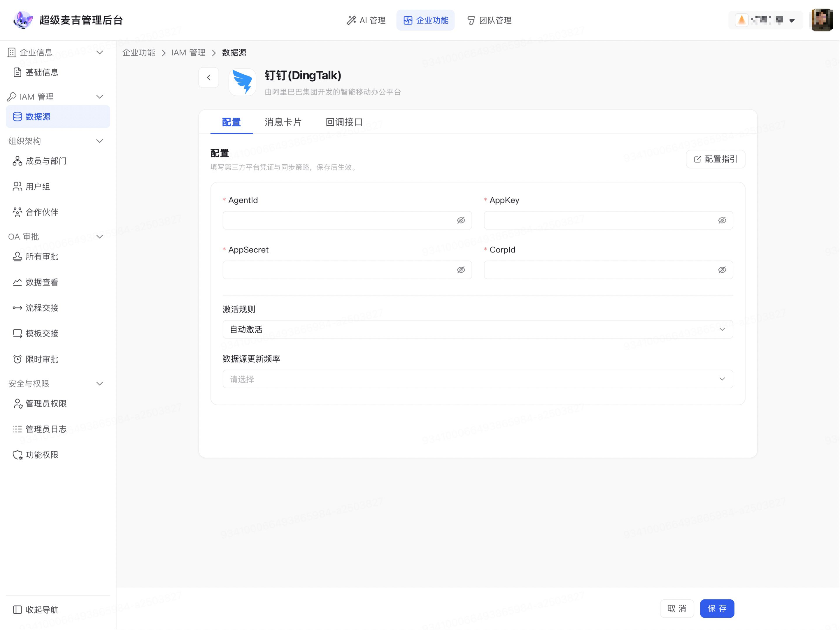Open 流程交接 page
This screenshot has width=840, height=630.
tap(58, 308)
